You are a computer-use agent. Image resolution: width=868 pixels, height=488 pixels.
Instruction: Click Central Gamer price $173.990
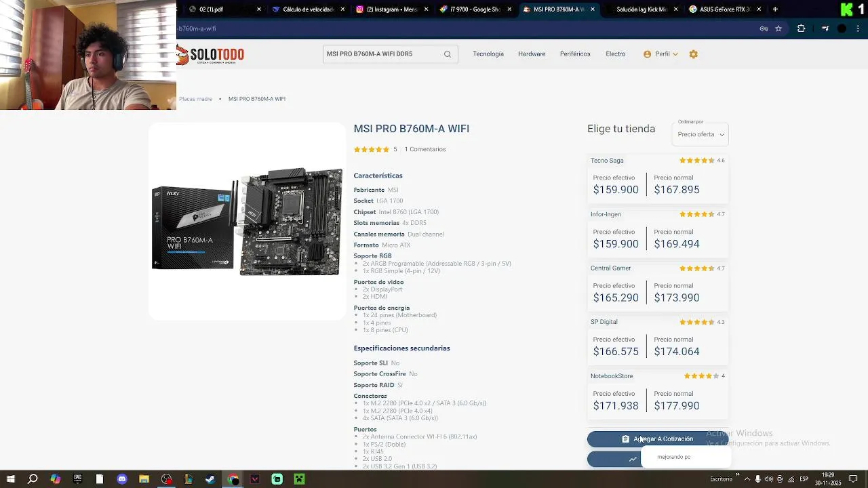click(x=677, y=298)
